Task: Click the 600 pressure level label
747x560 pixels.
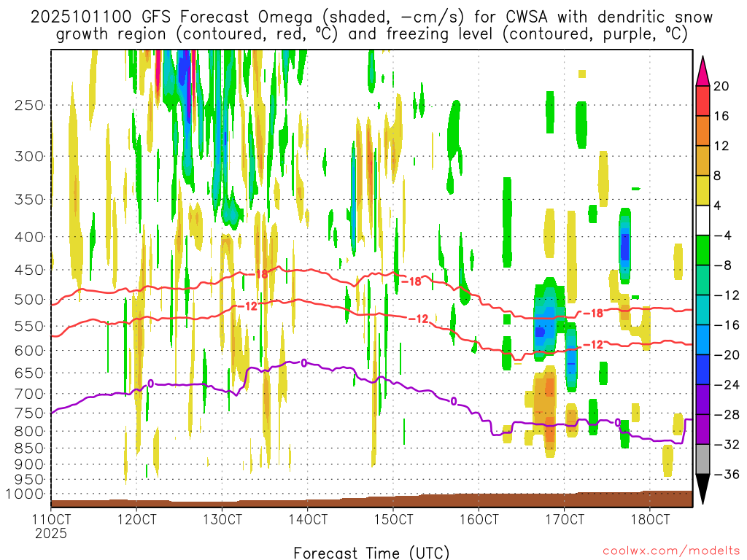Action: click(x=29, y=351)
